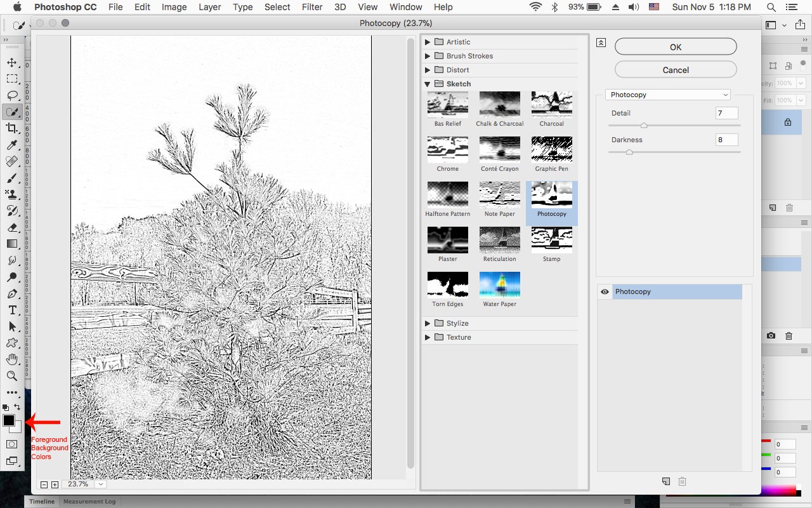Open the zoom percentage dropdown
This screenshot has height=508, width=812.
coord(100,484)
